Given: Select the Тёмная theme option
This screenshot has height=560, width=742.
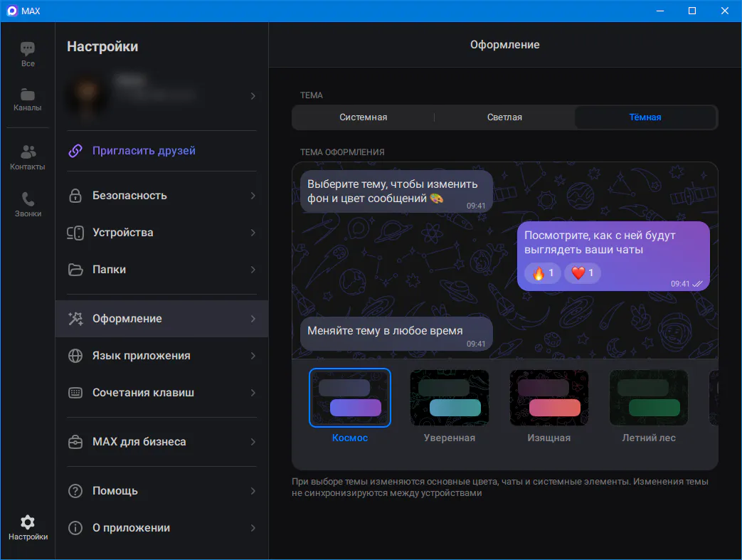Looking at the screenshot, I should pos(645,117).
